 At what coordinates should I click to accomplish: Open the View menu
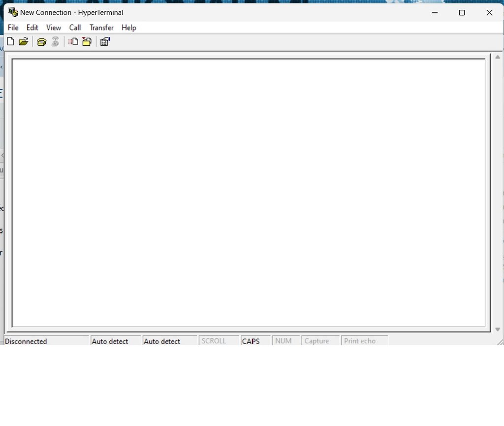point(53,28)
